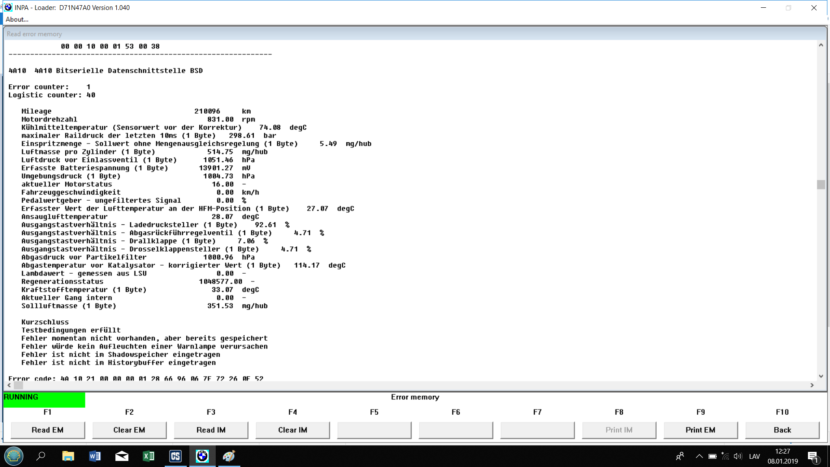Open File Explorer from the taskbar
Screen dimensions: 830x467
[68, 455]
